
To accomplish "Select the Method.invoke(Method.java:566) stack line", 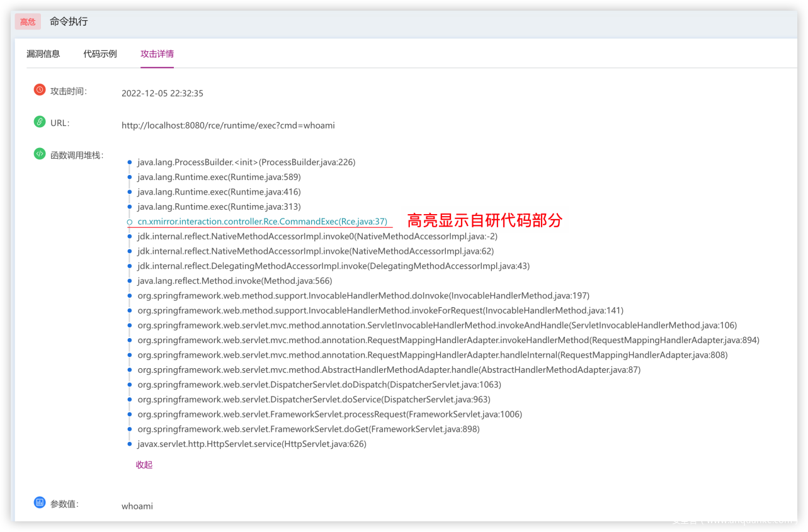I will (235, 281).
